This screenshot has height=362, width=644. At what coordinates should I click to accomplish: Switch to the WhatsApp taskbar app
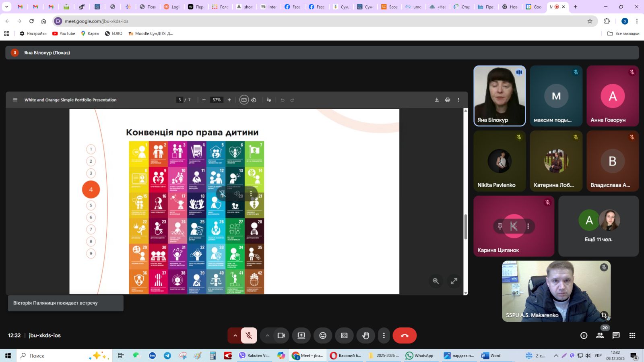pos(420,356)
